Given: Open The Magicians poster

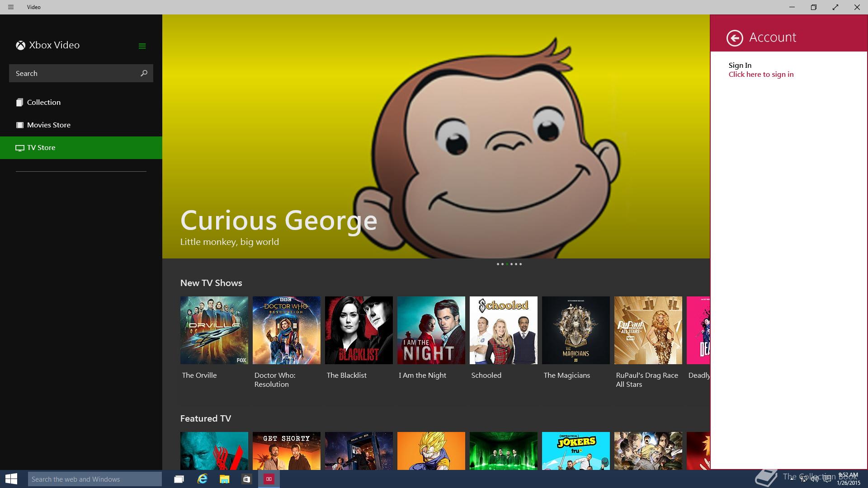Looking at the screenshot, I should pyautogui.click(x=576, y=330).
